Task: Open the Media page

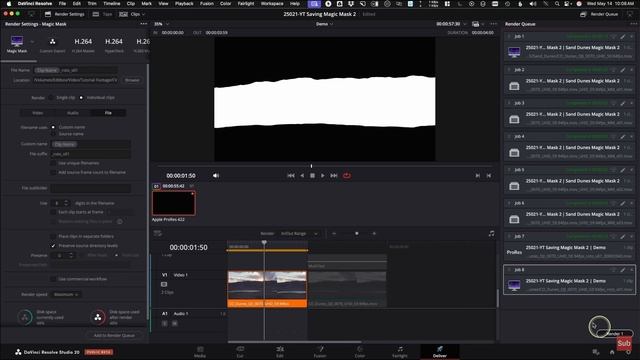Action: point(200,352)
